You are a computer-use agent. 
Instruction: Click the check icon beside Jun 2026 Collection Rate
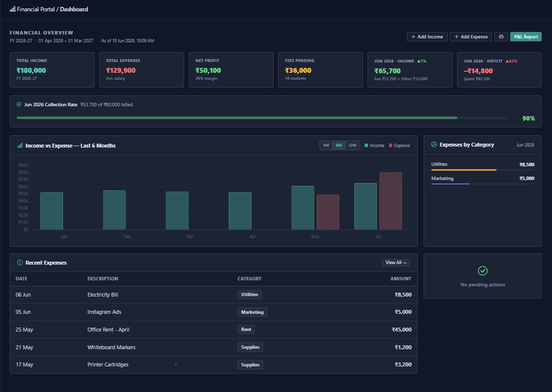coord(19,104)
